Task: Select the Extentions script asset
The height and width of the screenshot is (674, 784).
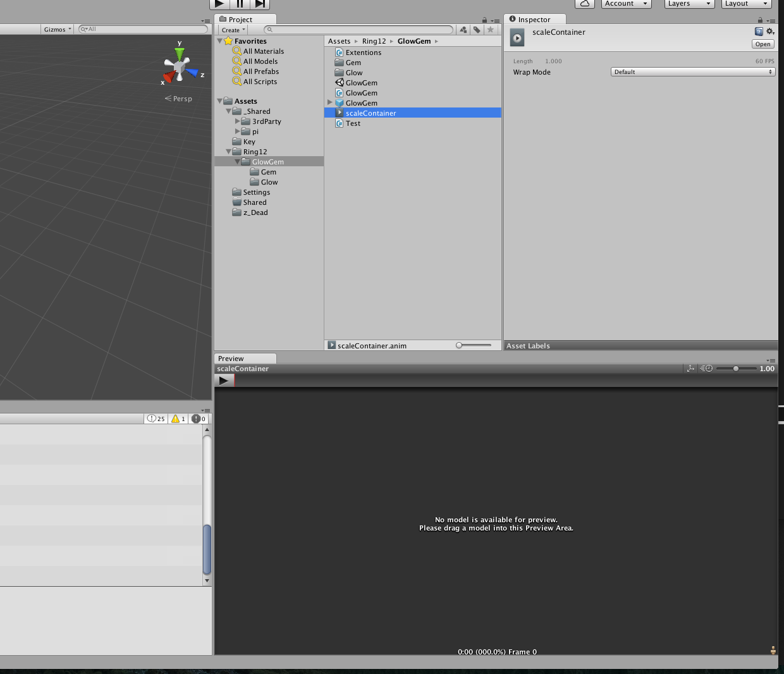Action: click(364, 52)
